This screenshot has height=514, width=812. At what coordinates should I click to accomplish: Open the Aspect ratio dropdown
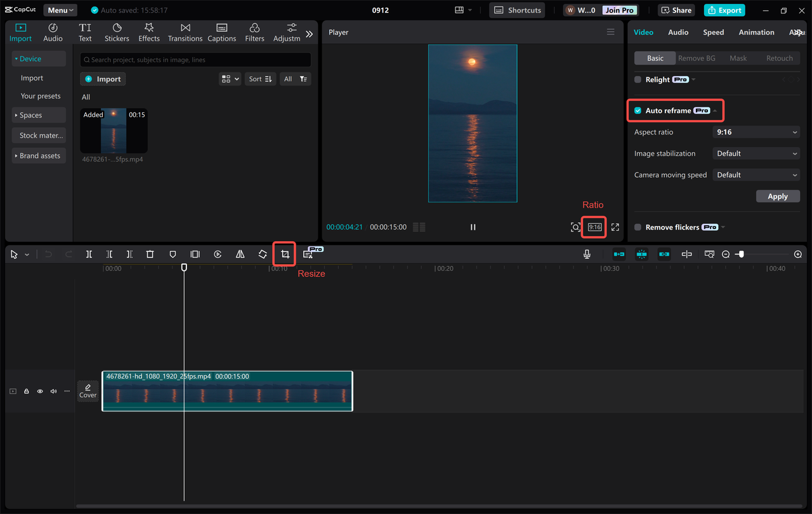pos(756,132)
